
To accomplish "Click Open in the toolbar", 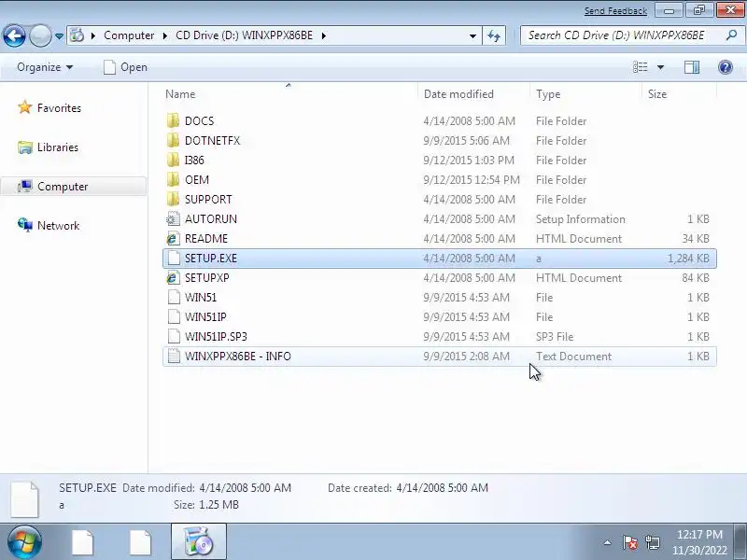I will pyautogui.click(x=126, y=67).
